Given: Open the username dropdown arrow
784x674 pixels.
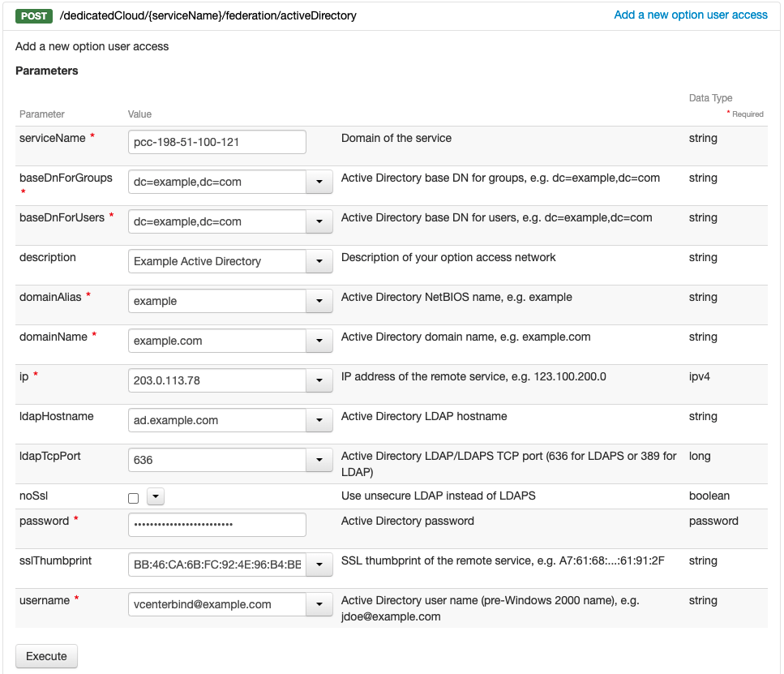Looking at the screenshot, I should click(319, 604).
